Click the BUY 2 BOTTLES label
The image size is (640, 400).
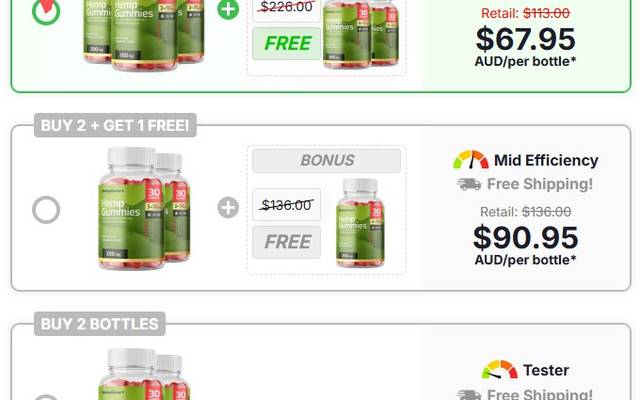coord(100,324)
